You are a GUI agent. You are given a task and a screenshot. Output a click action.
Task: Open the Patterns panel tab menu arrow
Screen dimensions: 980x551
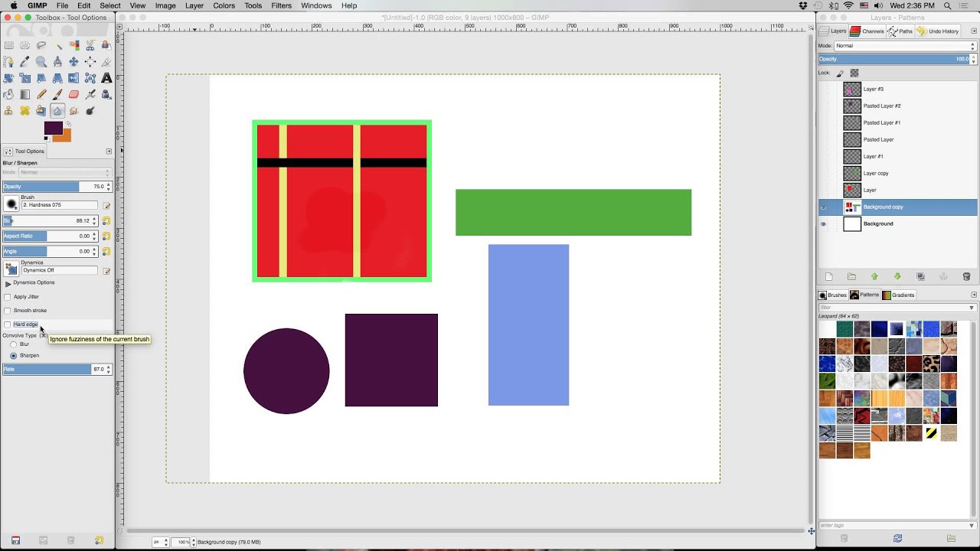click(x=974, y=295)
